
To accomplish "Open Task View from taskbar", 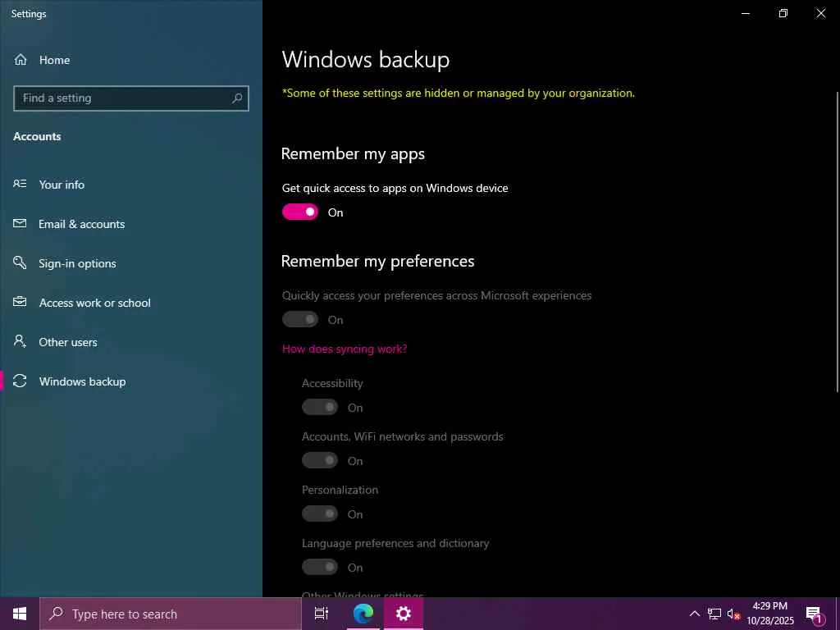I will [322, 614].
